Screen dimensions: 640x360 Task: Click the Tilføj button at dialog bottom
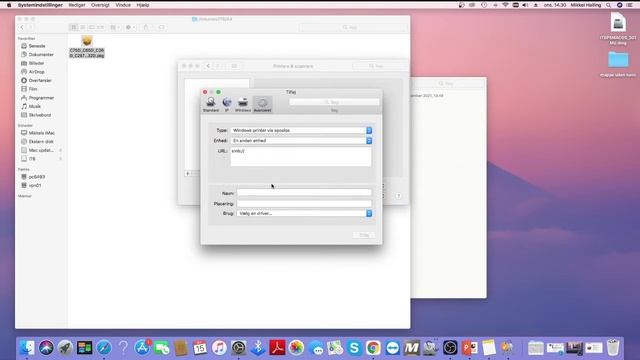364,235
